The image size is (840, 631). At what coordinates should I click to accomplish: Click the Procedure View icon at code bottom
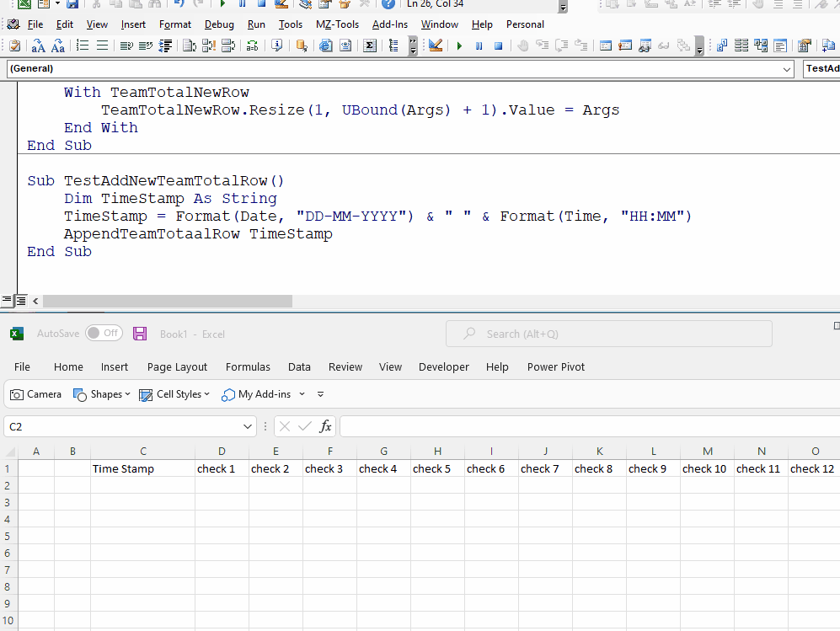7,301
